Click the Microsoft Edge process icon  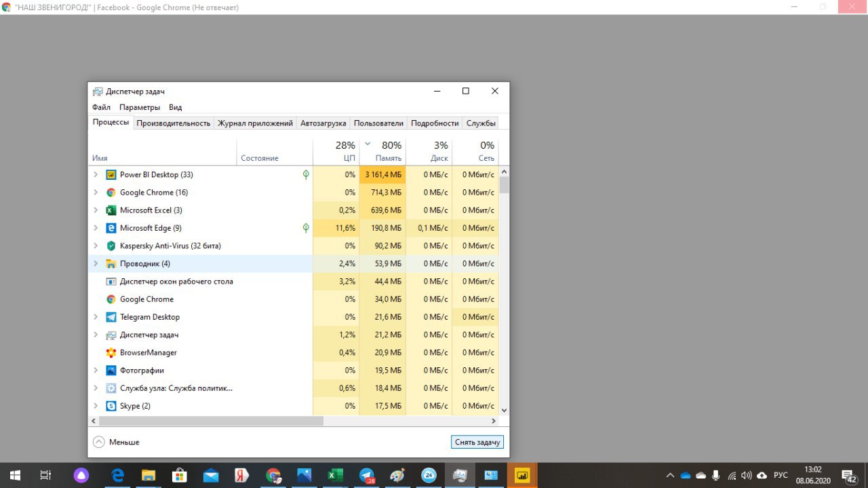pyautogui.click(x=111, y=228)
